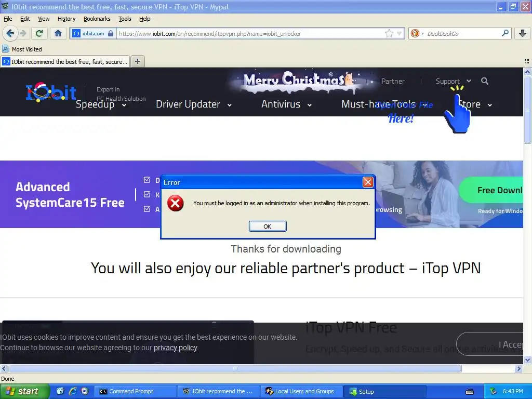Open the browser home page
Screen dimensions: 532x399
pyautogui.click(x=58, y=33)
